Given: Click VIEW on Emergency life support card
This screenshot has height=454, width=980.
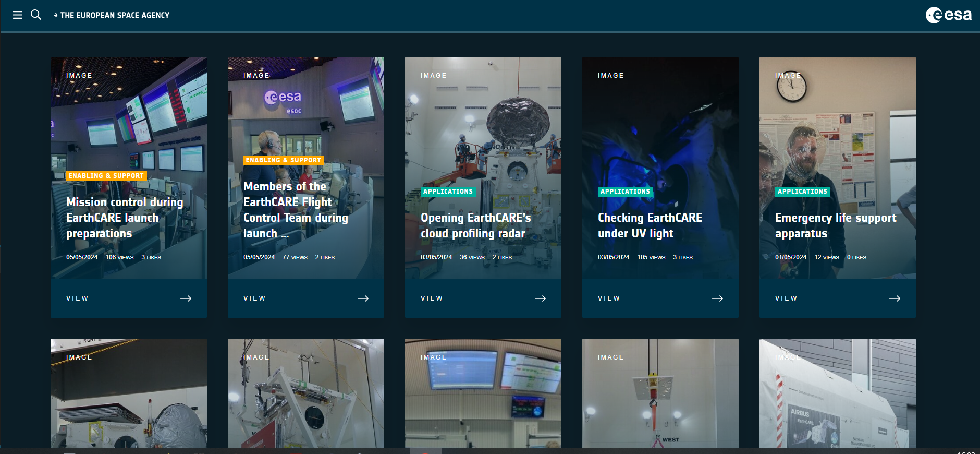Looking at the screenshot, I should coord(786,298).
